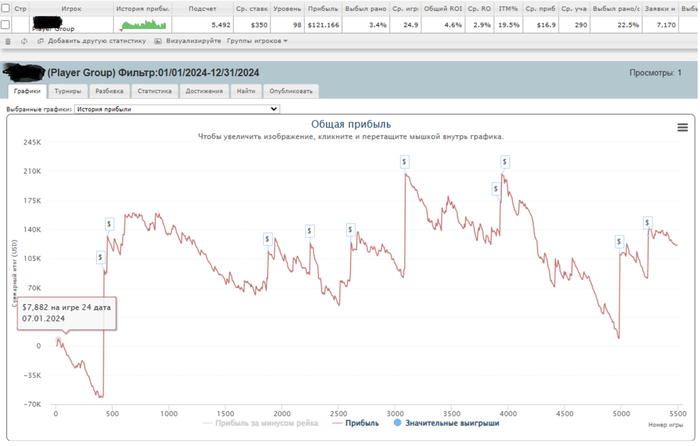Click the icon before 'Добавить другую статистику'
Image resolution: width=700 pixels, height=446 pixels.
coord(40,41)
